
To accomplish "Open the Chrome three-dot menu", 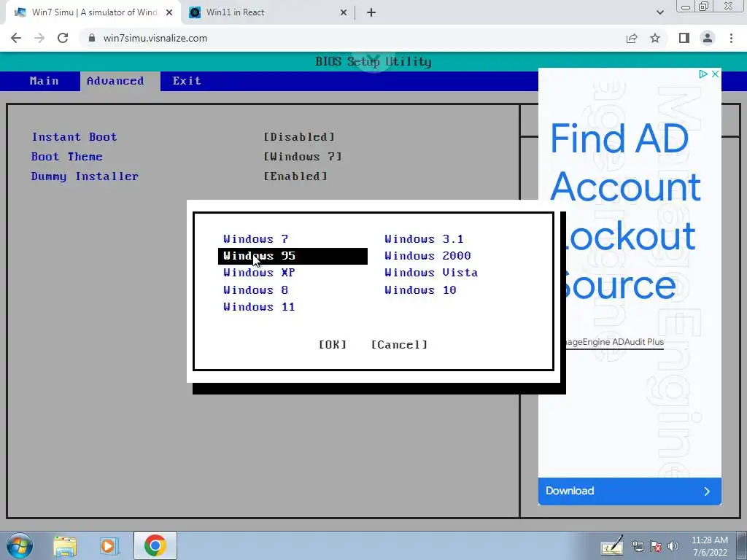I will [x=731, y=38].
